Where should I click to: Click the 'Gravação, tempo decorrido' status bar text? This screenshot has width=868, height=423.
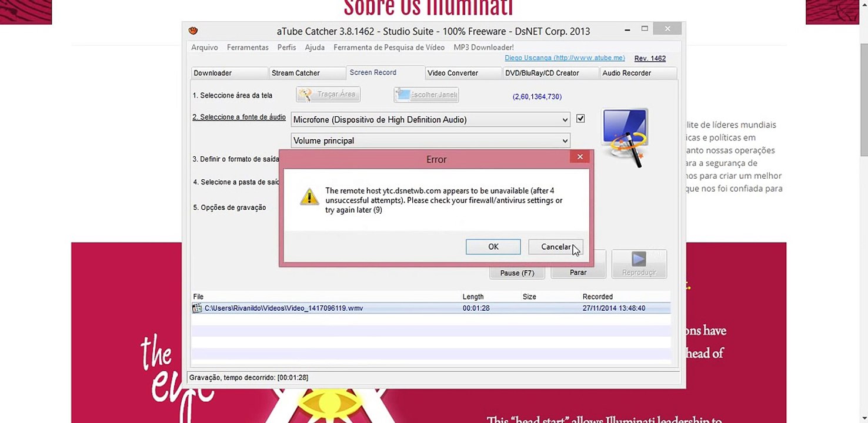point(249,377)
